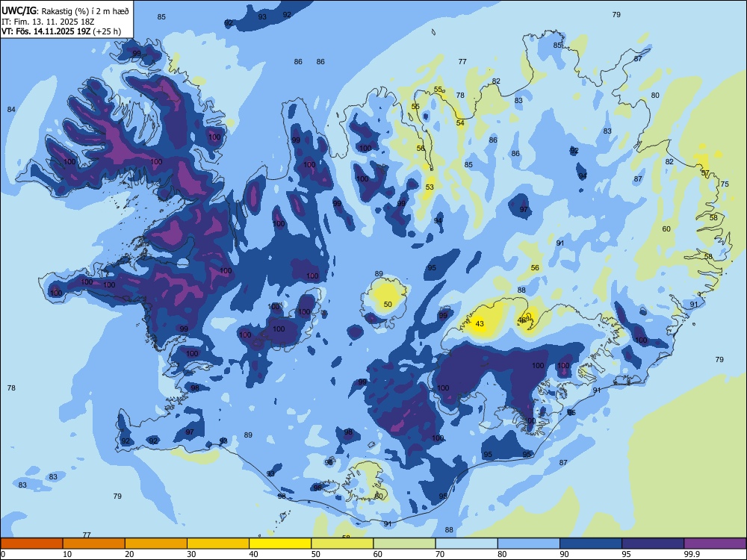Click the '53' value in the northern yellow patch
This screenshot has height=560, width=747.
(x=430, y=187)
